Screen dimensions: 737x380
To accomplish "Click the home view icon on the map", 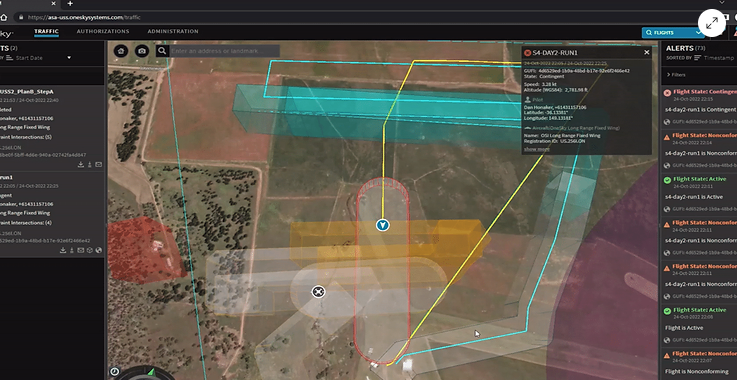I will (x=121, y=51).
